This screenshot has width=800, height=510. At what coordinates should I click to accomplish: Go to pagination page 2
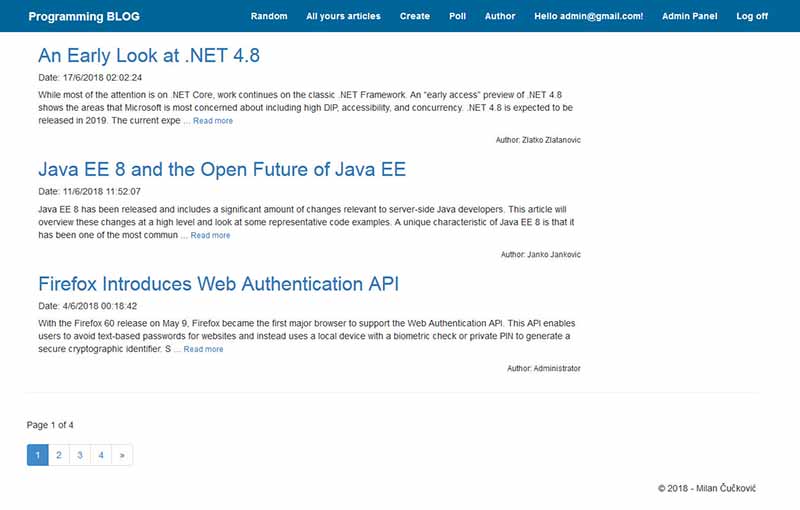click(59, 455)
